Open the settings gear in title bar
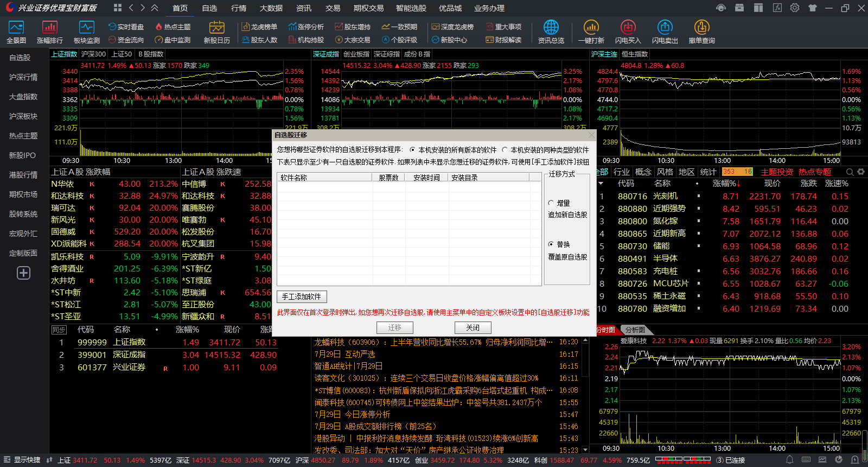The width and height of the screenshot is (868, 467). pos(795,8)
